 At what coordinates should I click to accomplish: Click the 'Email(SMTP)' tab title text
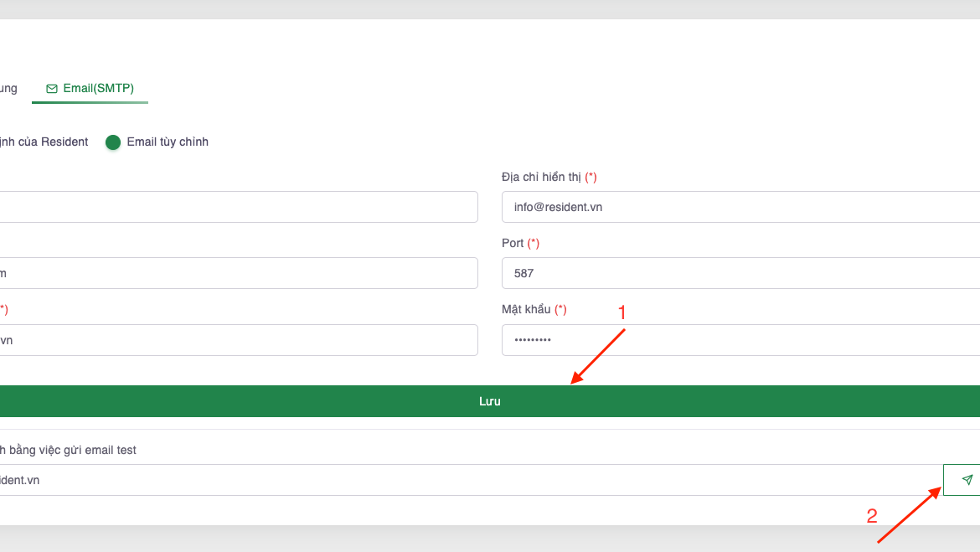pyautogui.click(x=99, y=89)
